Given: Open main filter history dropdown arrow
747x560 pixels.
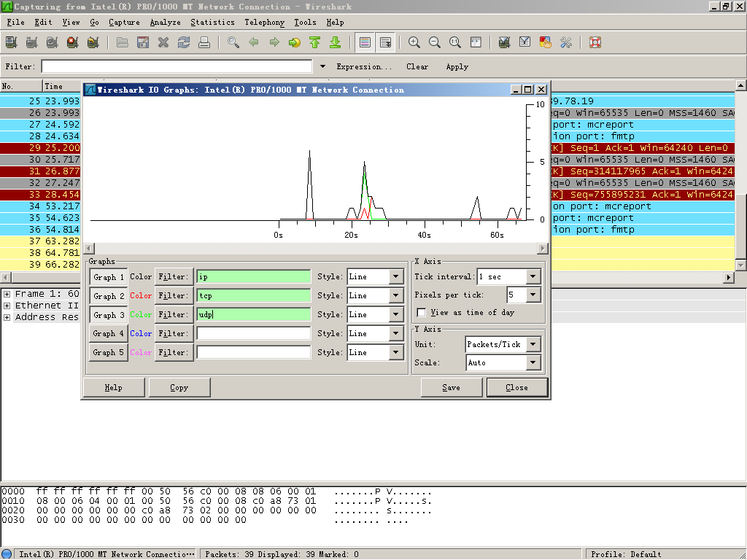Looking at the screenshot, I should 322,66.
